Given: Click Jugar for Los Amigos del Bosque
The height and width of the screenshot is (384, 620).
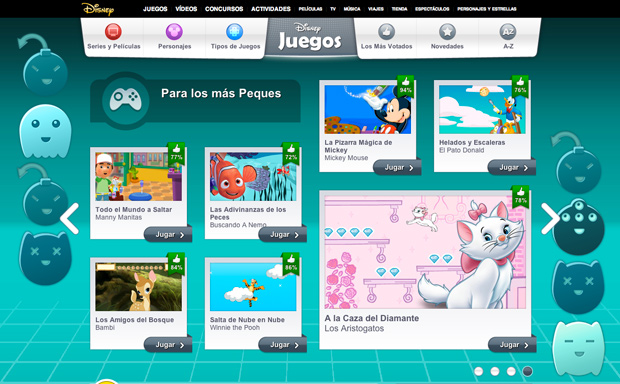Looking at the screenshot, I should (x=168, y=345).
